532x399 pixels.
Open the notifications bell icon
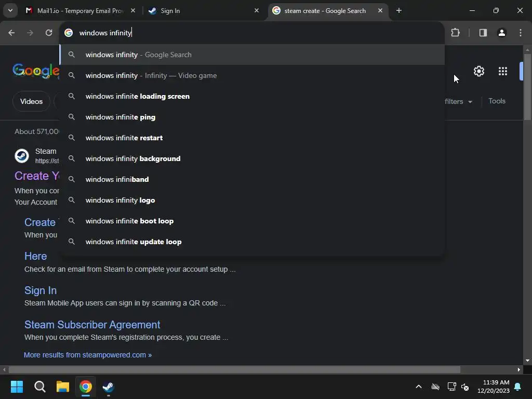[x=518, y=387]
